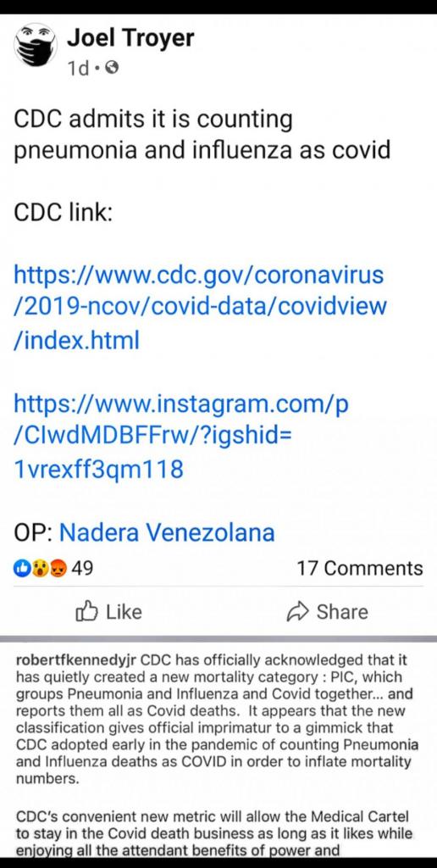The height and width of the screenshot is (868, 437).
Task: Click the angry reaction emoji
Action: click(x=58, y=568)
